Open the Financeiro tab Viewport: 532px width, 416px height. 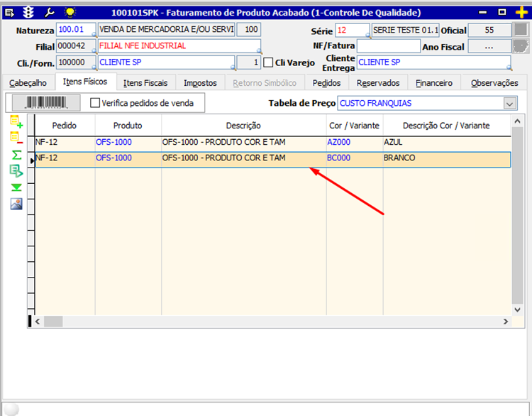point(434,83)
